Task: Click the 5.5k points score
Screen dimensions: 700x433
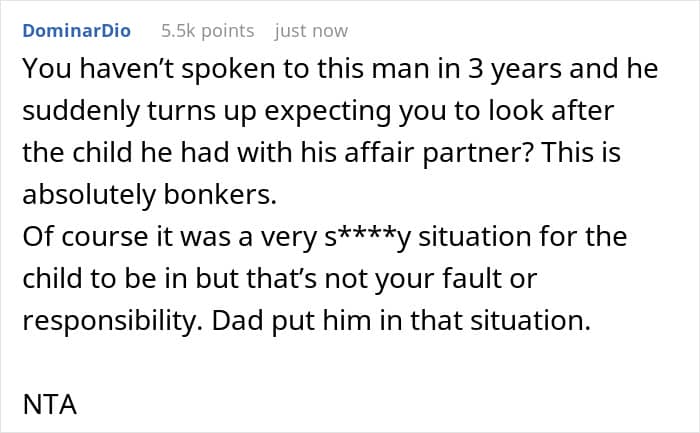Action: (x=207, y=30)
